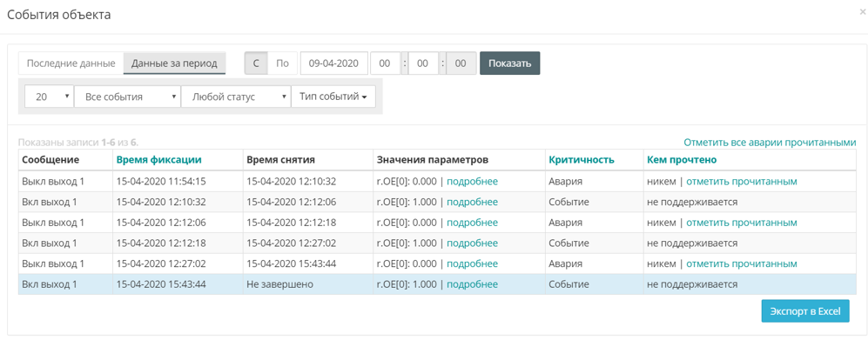Sort by Время фиксации column header

tap(158, 160)
